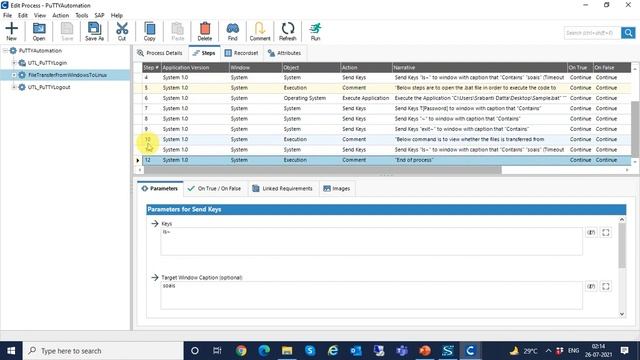Open Microsoft Edge from the taskbar
Viewport: 640px width, 360px height.
264,351
